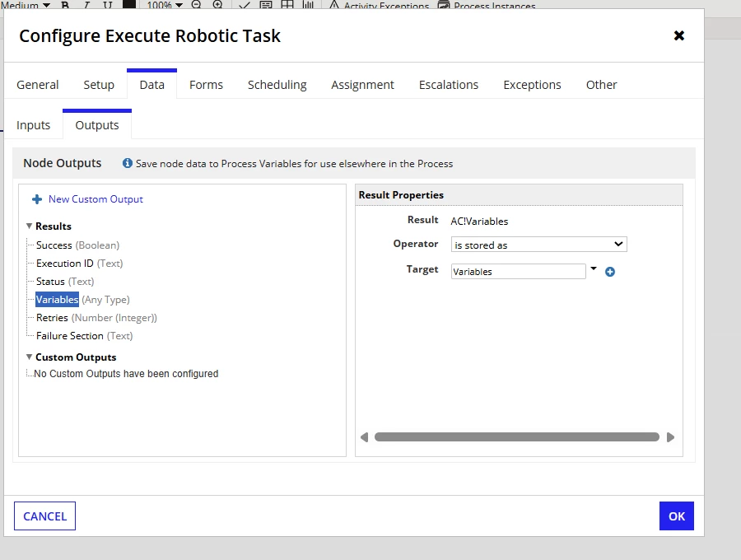The image size is (741, 560).
Task: Open the 100% zoom dropdown in toolbar
Action: (164, 5)
